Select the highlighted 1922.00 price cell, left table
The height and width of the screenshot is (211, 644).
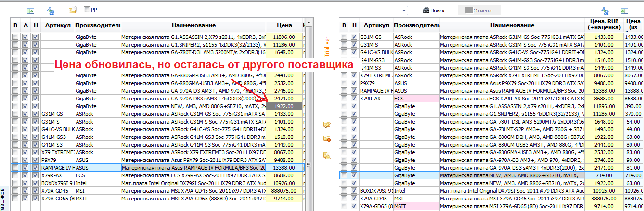coord(284,106)
